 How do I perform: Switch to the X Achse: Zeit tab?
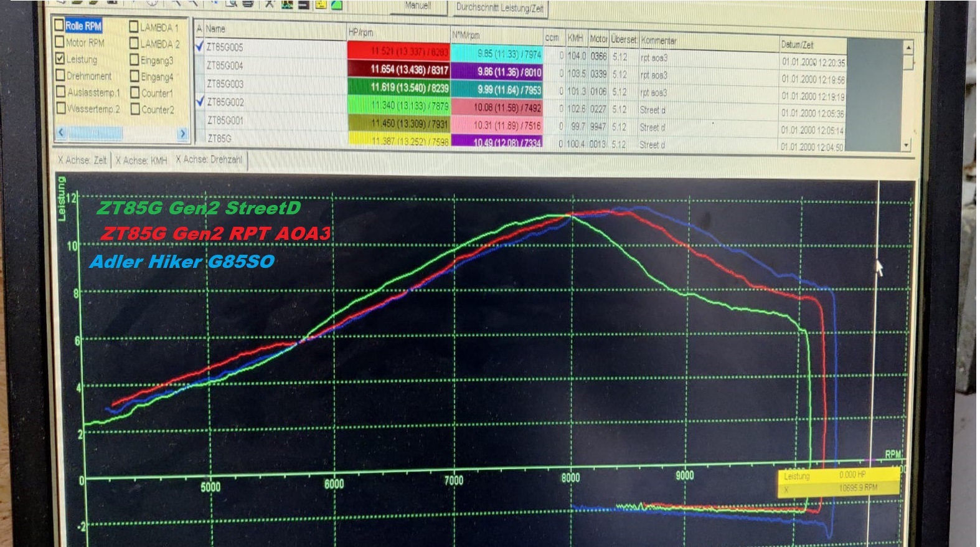pyautogui.click(x=82, y=161)
